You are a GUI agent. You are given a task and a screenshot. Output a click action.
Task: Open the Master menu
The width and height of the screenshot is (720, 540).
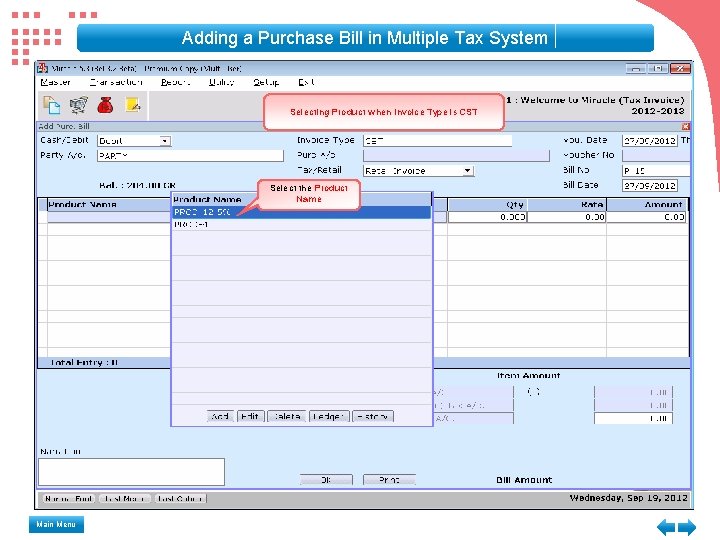tap(55, 82)
